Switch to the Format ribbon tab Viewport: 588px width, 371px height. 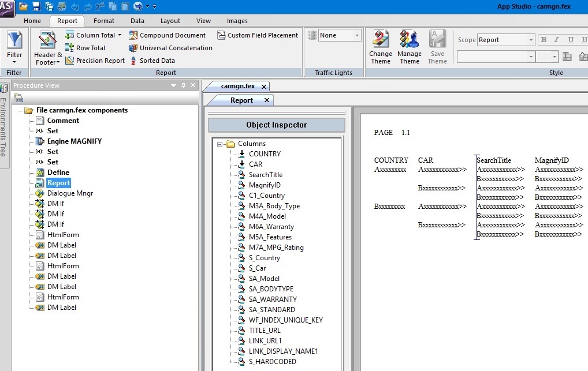coord(104,21)
